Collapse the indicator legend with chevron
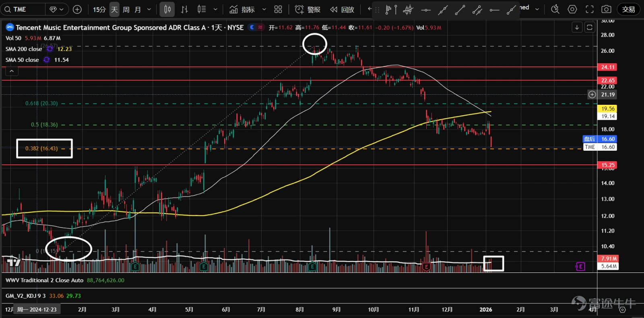This screenshot has height=318, width=644. [12, 71]
